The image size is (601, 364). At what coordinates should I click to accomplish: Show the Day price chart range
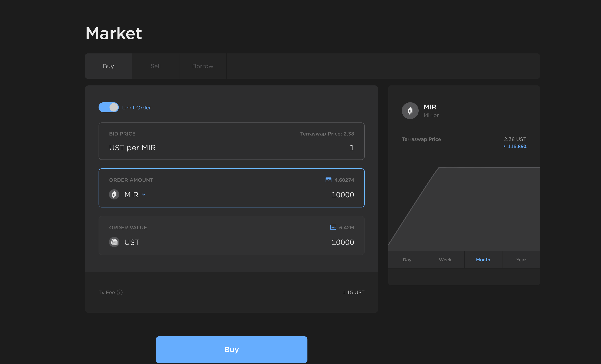(x=407, y=260)
